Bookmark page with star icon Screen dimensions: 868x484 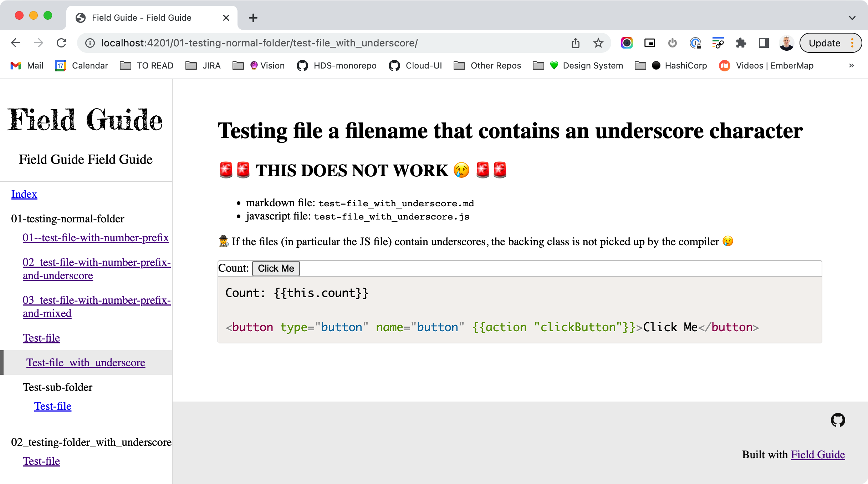tap(598, 43)
